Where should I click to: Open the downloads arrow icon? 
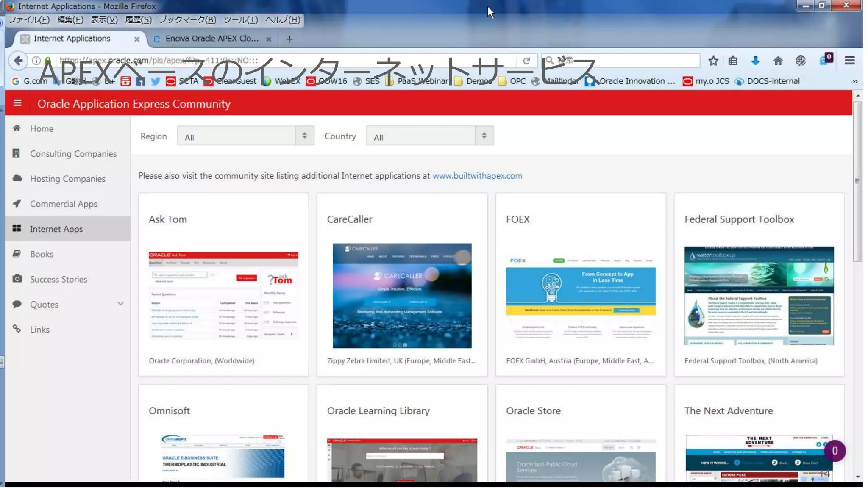click(x=755, y=61)
